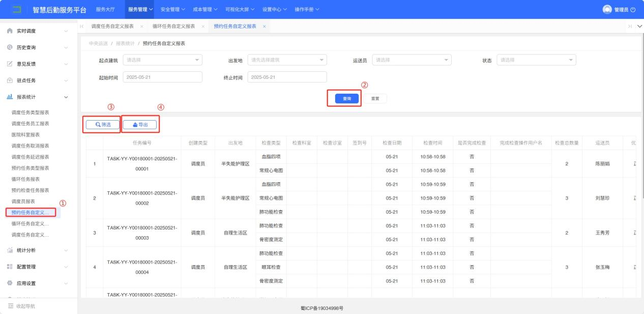Viewport: 644px width, 314px height.
Task: Click the 终止时间 date field
Action: click(287, 77)
